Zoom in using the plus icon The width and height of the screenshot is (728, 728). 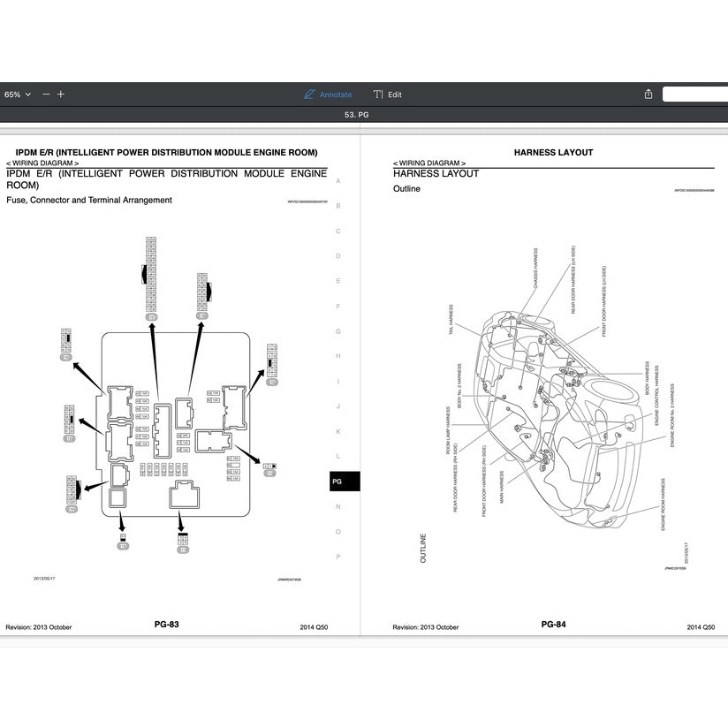click(x=60, y=93)
